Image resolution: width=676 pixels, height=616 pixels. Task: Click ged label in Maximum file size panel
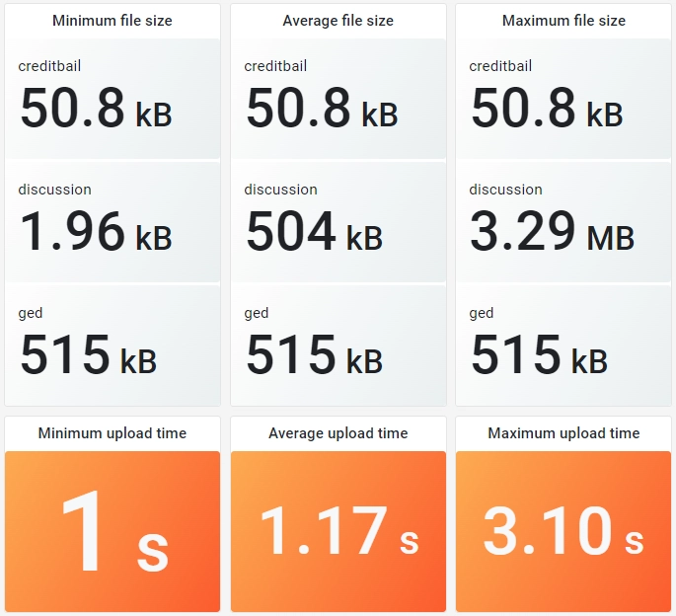pyautogui.click(x=482, y=313)
